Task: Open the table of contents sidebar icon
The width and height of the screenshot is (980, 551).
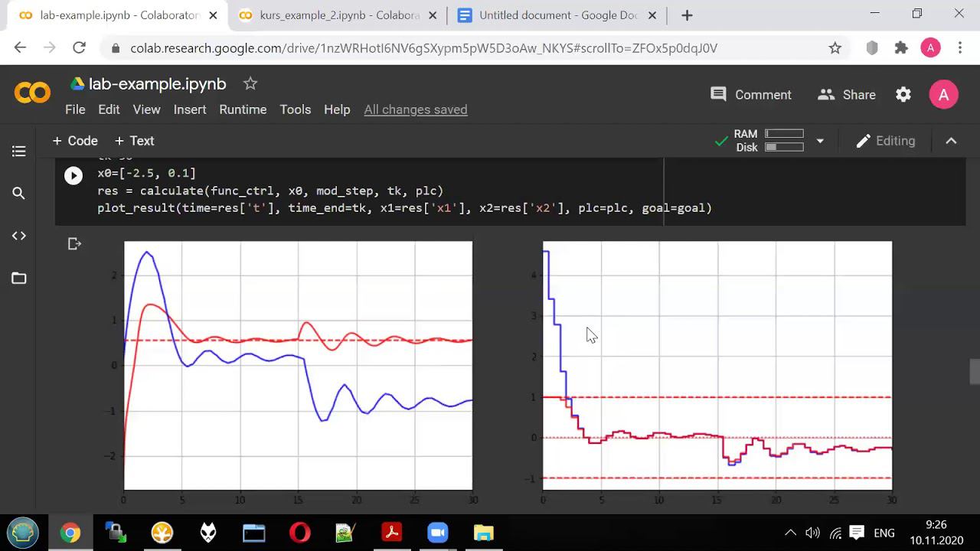Action: pyautogui.click(x=19, y=152)
